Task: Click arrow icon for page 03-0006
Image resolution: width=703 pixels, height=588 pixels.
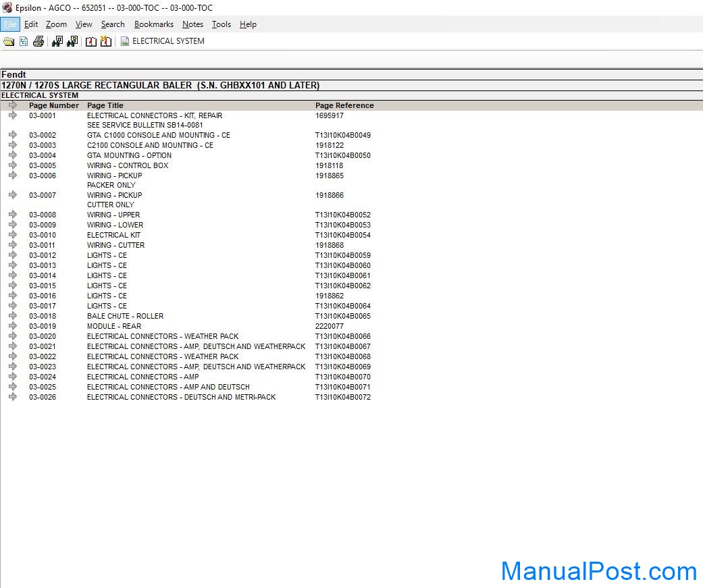Action: pos(13,176)
